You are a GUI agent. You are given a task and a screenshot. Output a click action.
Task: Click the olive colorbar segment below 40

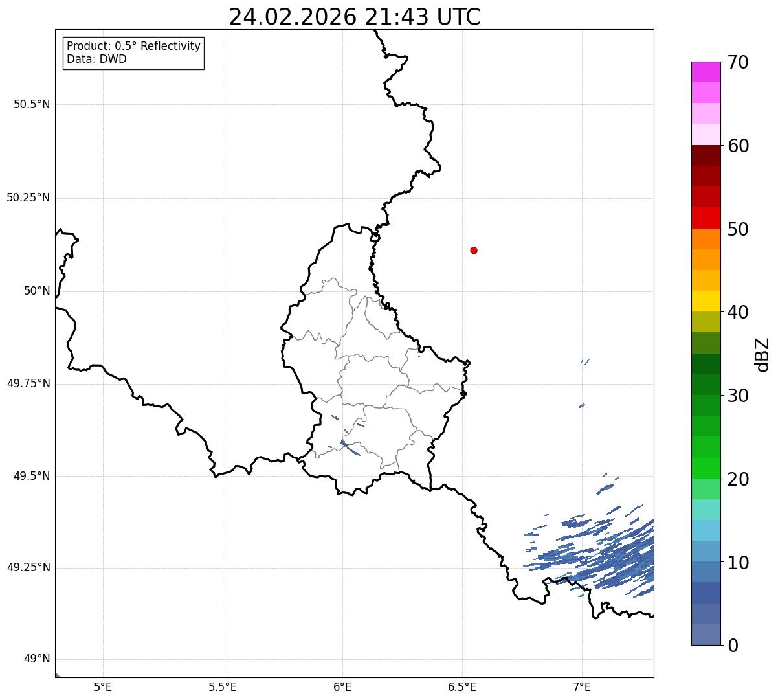(x=706, y=322)
